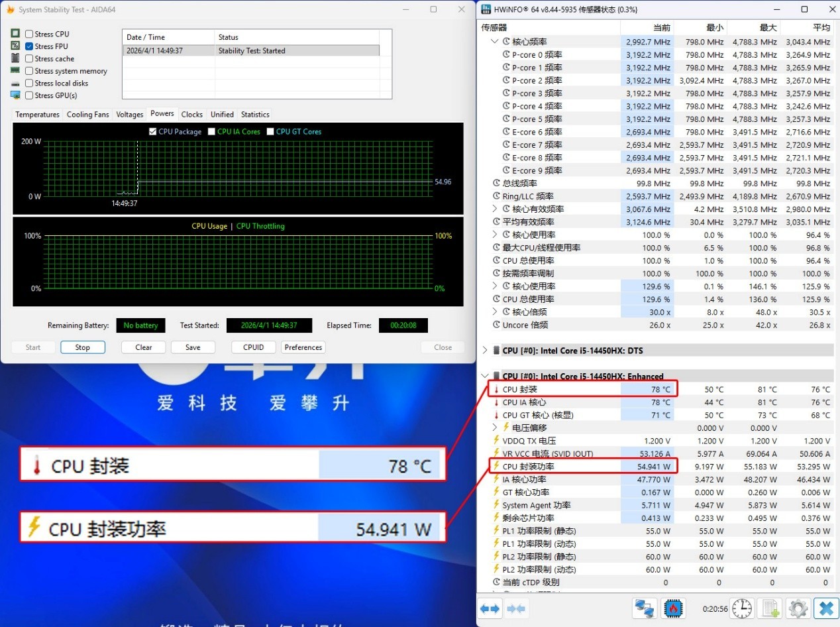Click disk icon beside Stress local disks
This screenshot has width=840, height=627.
(15, 83)
